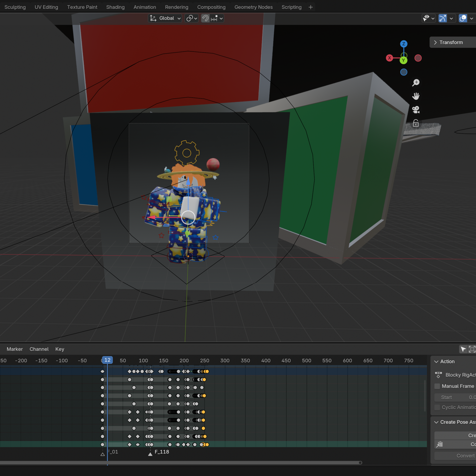This screenshot has height=476, width=476.
Task: Click the pan hand viewport icon
Action: click(x=416, y=96)
